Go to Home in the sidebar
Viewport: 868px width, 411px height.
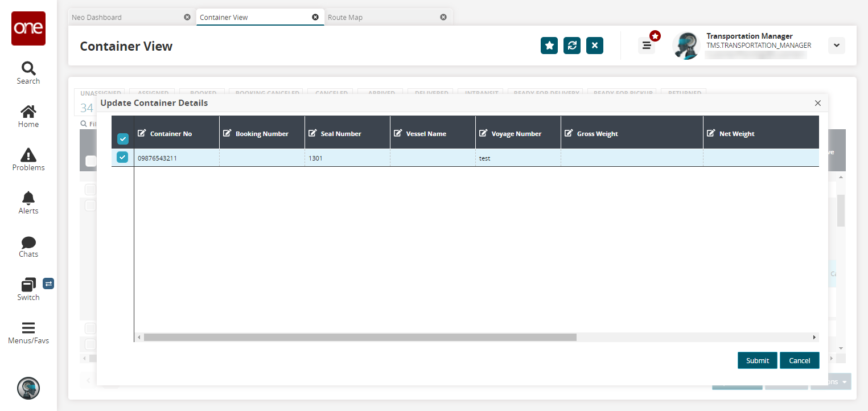(28, 116)
